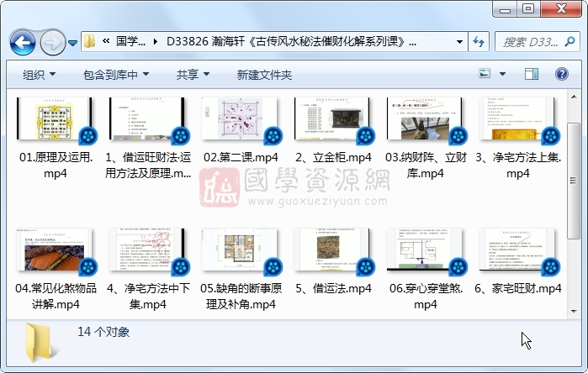Screen dimensions: 588x373
Task: Open the 组织 menu
Action: pyautogui.click(x=40, y=75)
